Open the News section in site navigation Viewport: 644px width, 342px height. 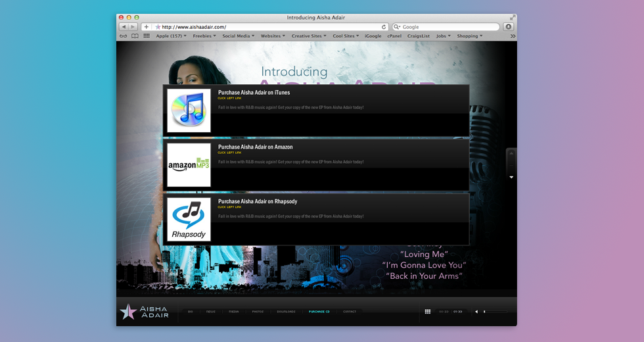(211, 312)
